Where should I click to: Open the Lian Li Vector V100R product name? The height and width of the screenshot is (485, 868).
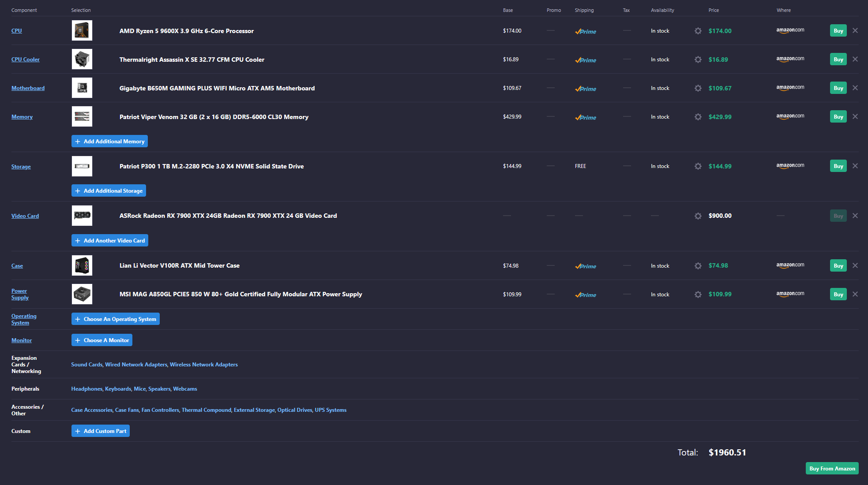pos(180,265)
